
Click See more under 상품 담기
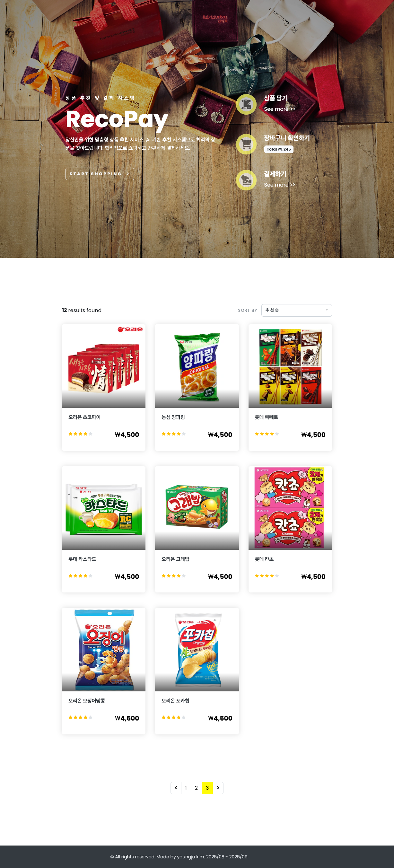[279, 109]
